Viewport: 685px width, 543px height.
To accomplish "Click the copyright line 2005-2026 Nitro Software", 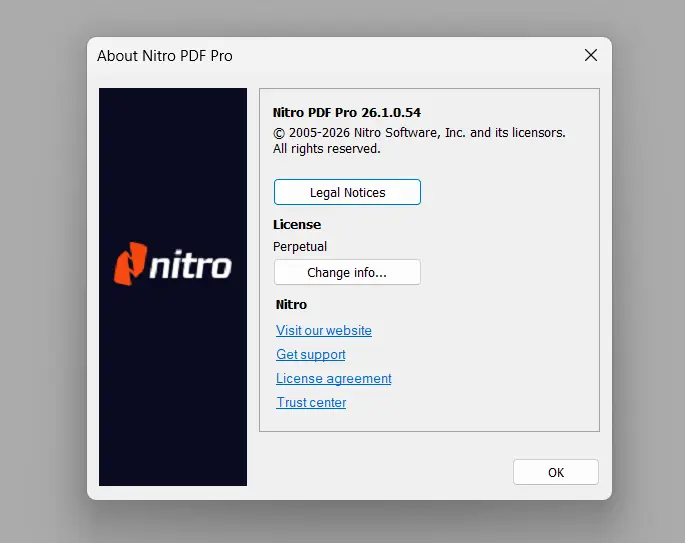I will tap(419, 133).
